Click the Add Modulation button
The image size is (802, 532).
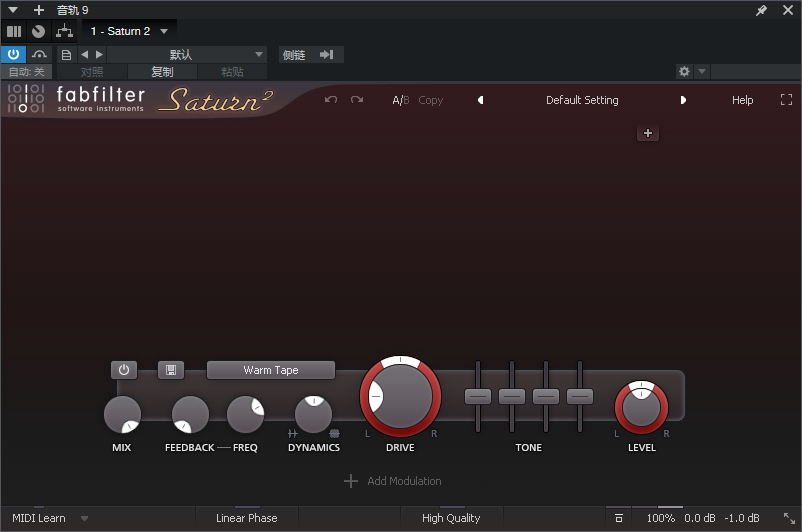coord(393,481)
